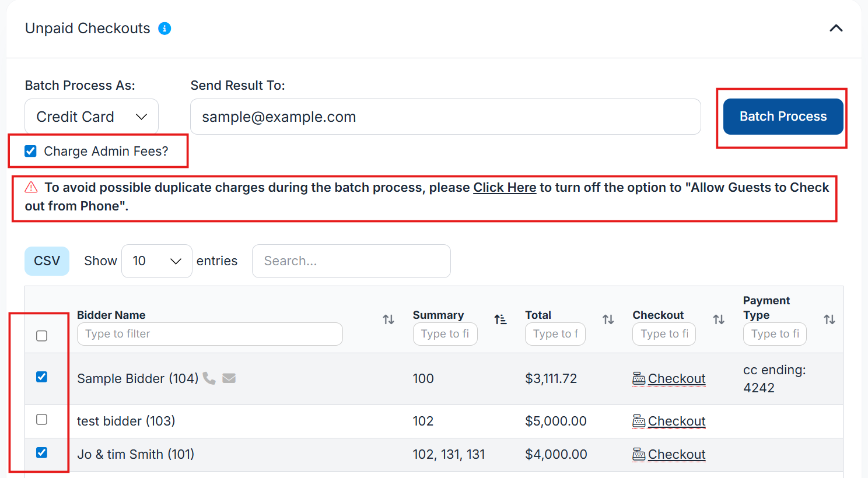
Task: Sort table by Total column
Action: (x=608, y=319)
